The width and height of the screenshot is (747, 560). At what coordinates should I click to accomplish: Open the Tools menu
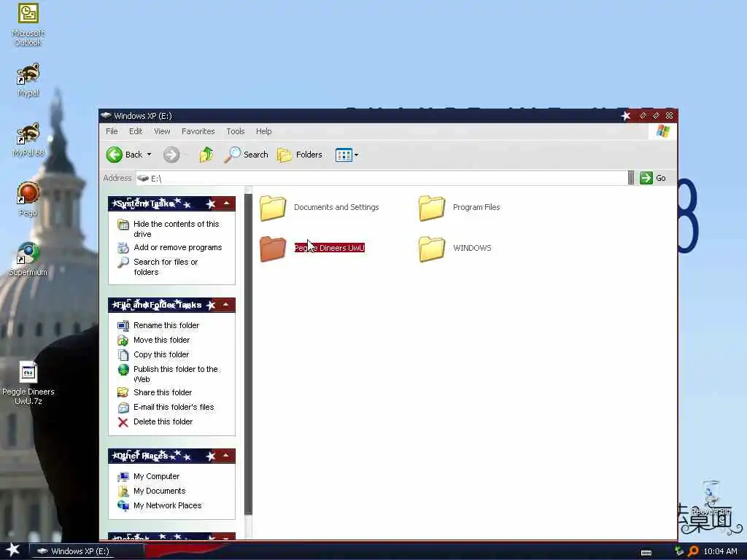coord(236,131)
